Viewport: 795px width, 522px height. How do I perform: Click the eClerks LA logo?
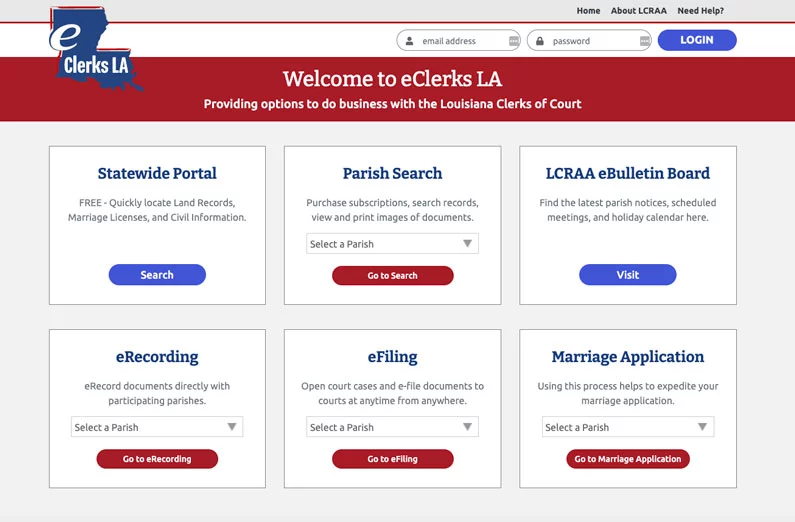95,50
